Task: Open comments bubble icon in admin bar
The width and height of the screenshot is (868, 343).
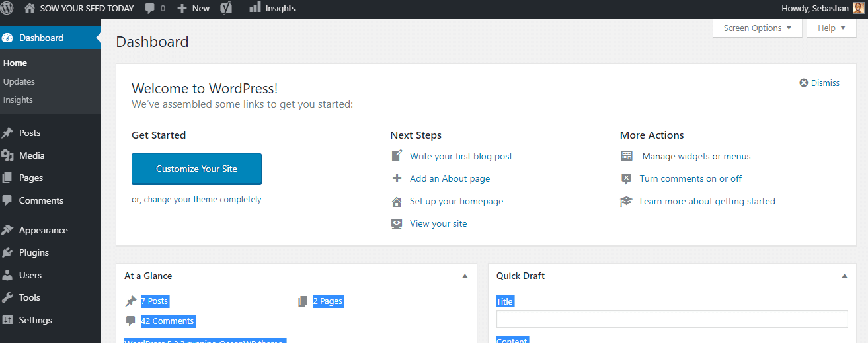Action: (x=150, y=9)
